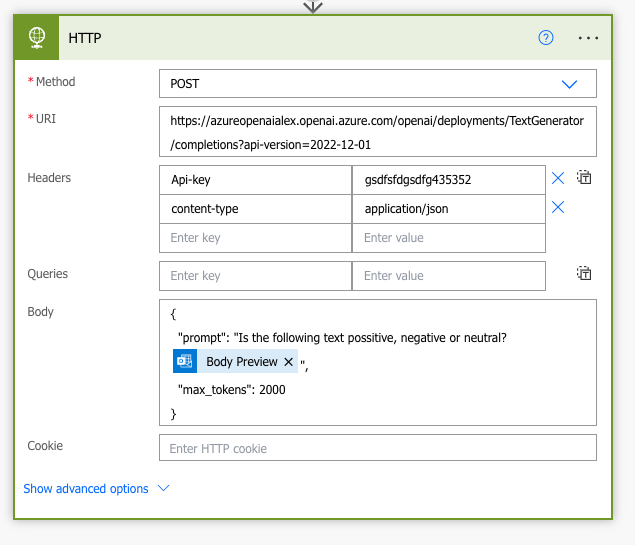Viewport: 635px width, 545px height.
Task: Click the Queries Enter value field
Action: click(x=448, y=276)
